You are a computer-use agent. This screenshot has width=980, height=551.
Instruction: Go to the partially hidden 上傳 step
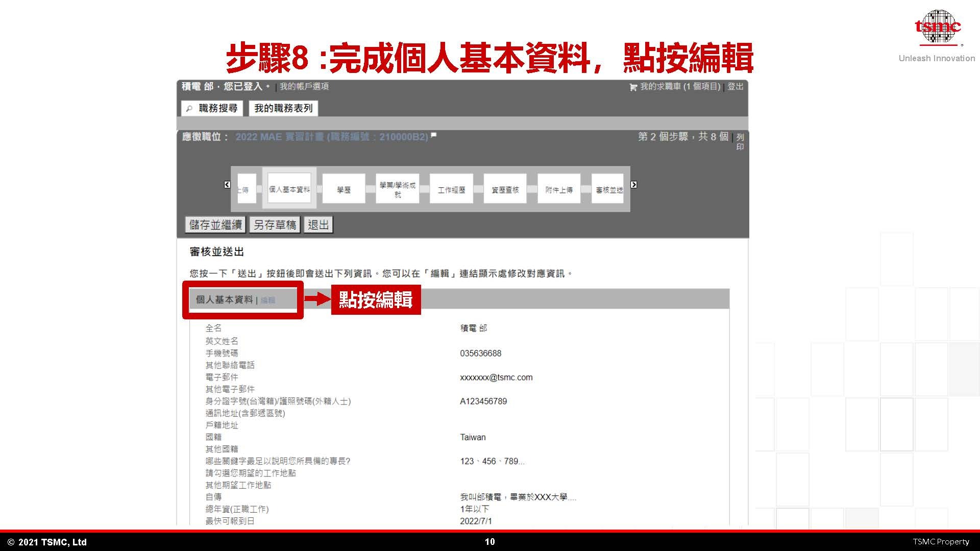[246, 189]
